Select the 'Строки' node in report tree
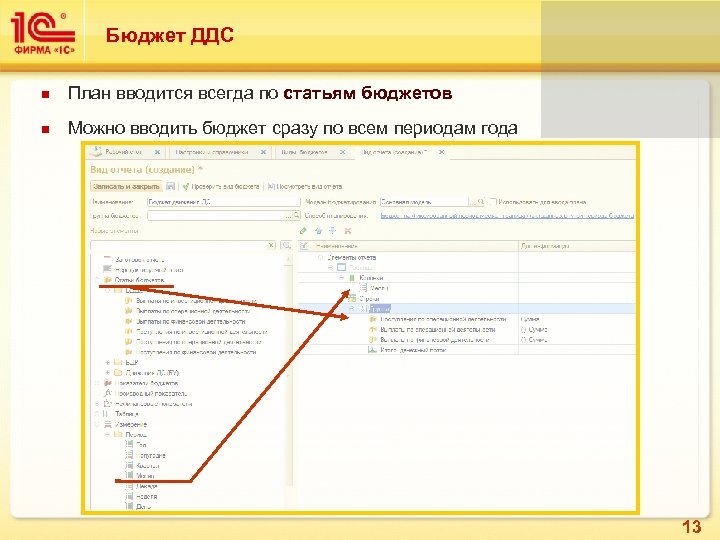Image resolution: width=720 pixels, height=540 pixels. tap(369, 298)
